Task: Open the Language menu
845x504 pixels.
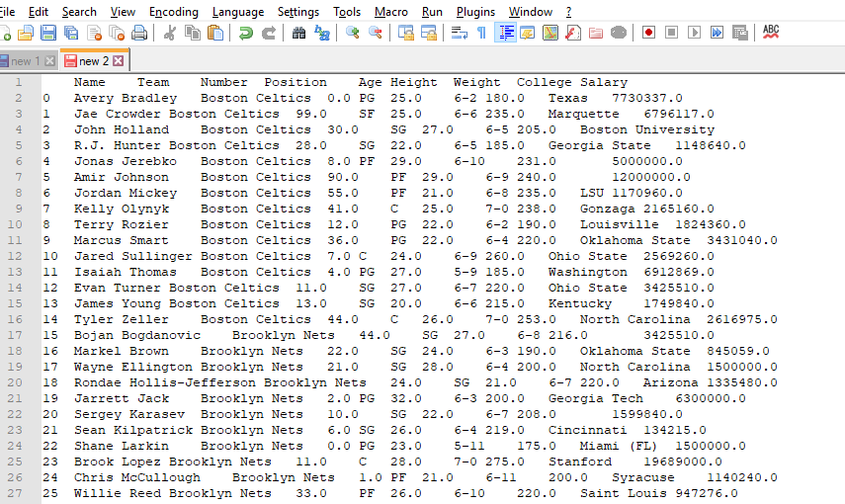Action: pyautogui.click(x=238, y=12)
